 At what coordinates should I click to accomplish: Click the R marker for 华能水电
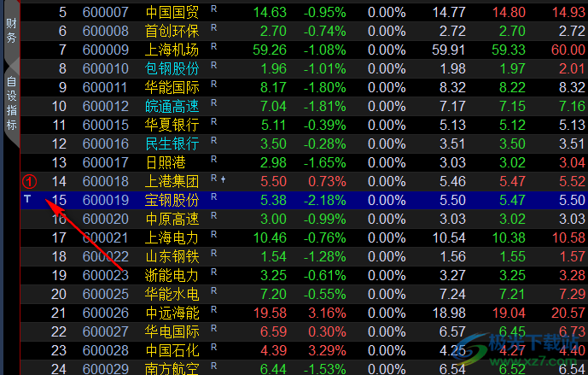213,290
